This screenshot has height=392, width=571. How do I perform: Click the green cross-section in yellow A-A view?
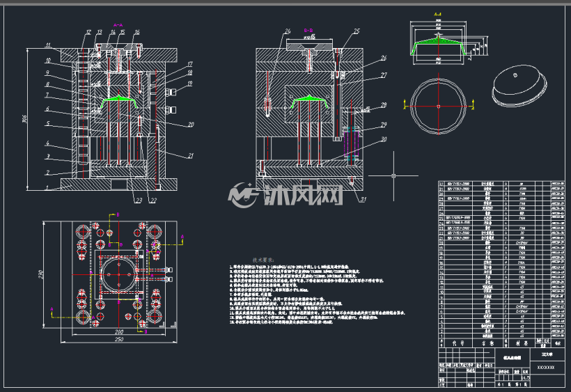[438, 45]
